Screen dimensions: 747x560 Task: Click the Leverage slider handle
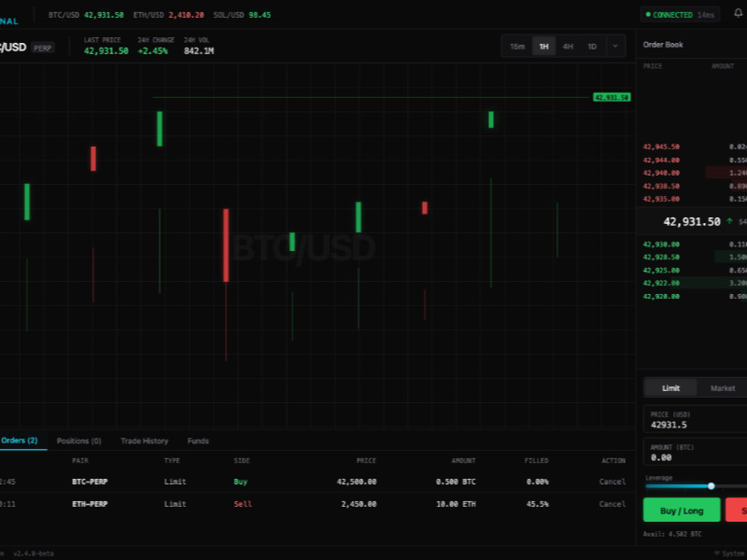click(x=712, y=485)
